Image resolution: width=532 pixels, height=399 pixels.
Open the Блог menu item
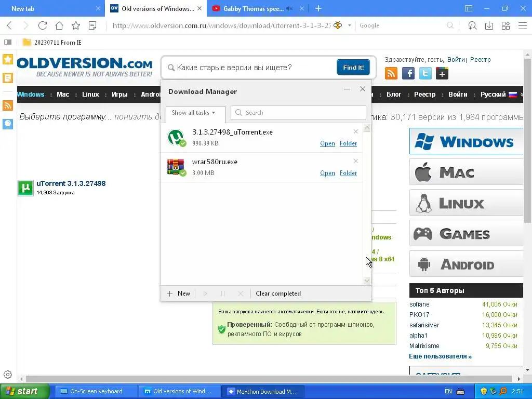(394, 95)
